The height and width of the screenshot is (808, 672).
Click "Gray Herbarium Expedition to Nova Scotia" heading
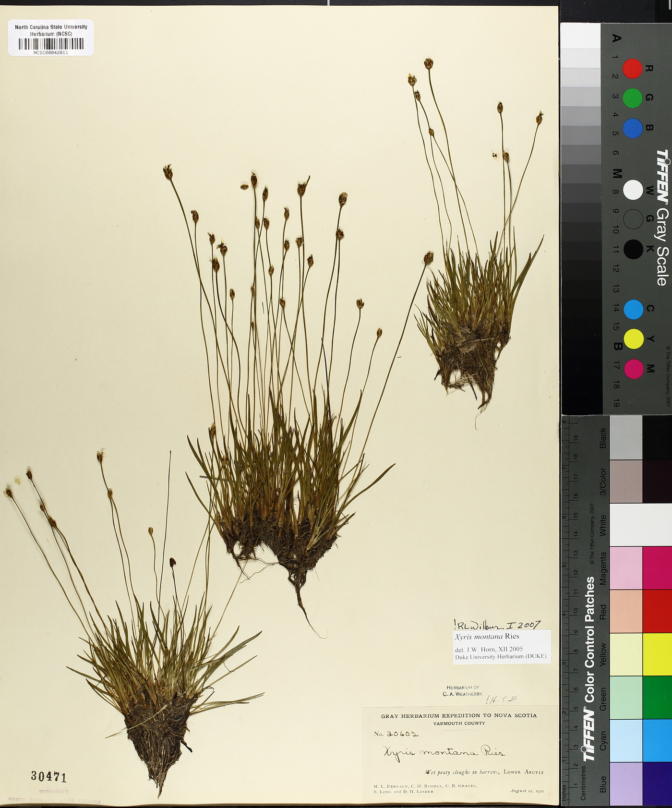[x=459, y=715]
